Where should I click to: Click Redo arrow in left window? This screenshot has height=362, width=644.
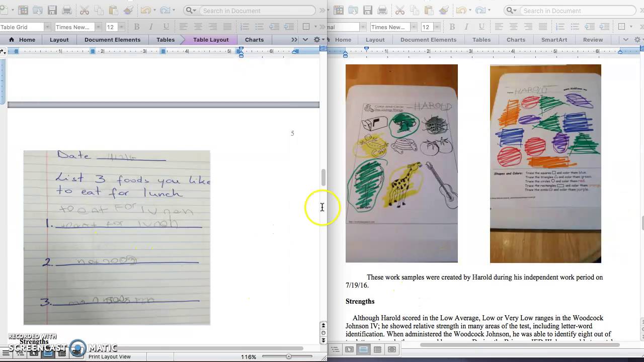click(x=165, y=10)
